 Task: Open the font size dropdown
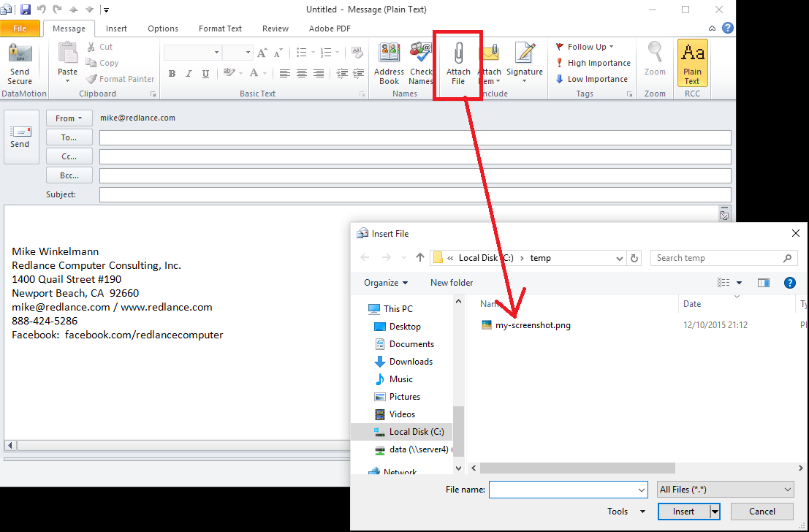[248, 52]
